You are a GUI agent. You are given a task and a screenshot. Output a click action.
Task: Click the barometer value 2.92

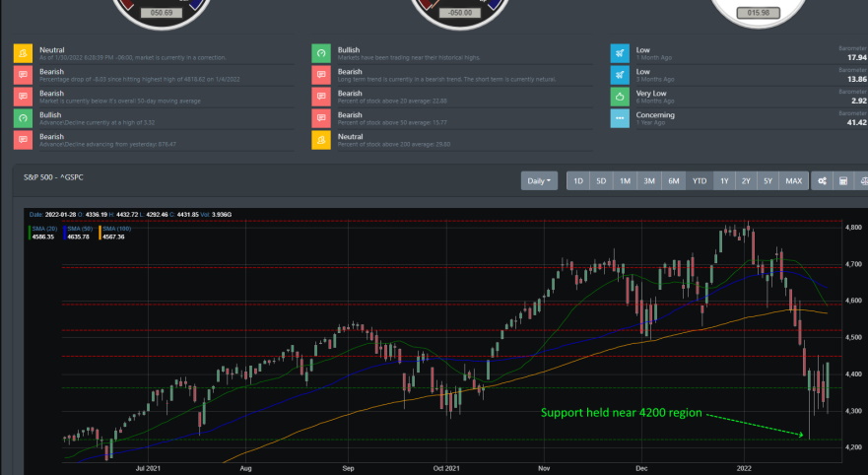click(859, 101)
